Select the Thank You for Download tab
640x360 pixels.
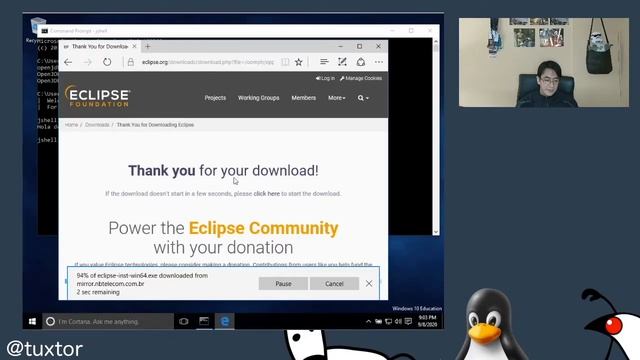[100, 47]
